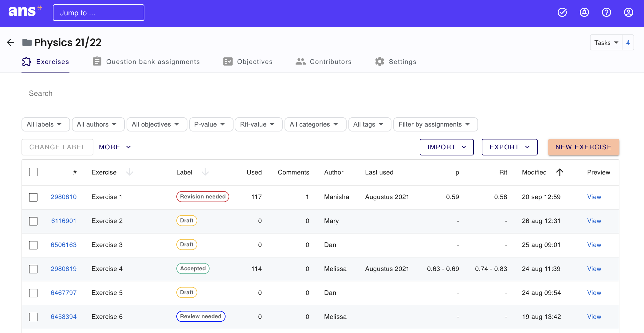Sort by Exercise column down arrow
Viewport: 644px width, 333px height.
(130, 172)
